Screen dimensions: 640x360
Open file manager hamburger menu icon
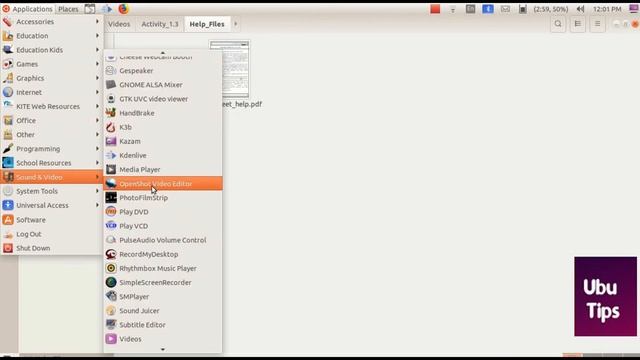click(597, 24)
